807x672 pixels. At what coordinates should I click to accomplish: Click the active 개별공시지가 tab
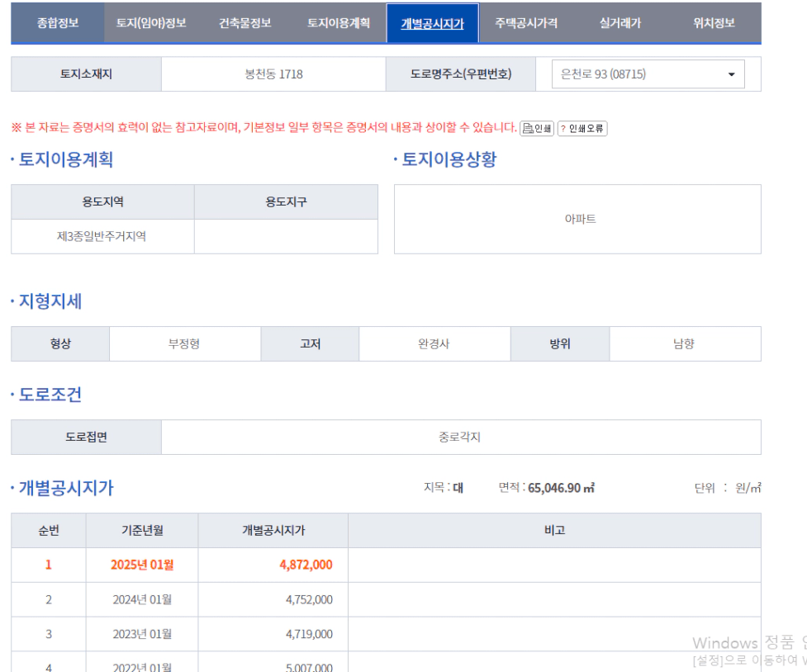(432, 23)
